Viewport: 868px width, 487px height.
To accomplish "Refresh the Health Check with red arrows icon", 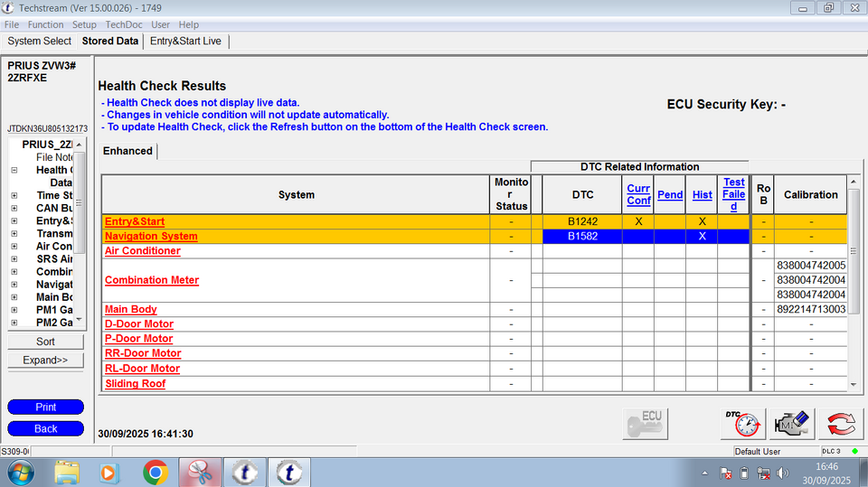I will (x=841, y=422).
